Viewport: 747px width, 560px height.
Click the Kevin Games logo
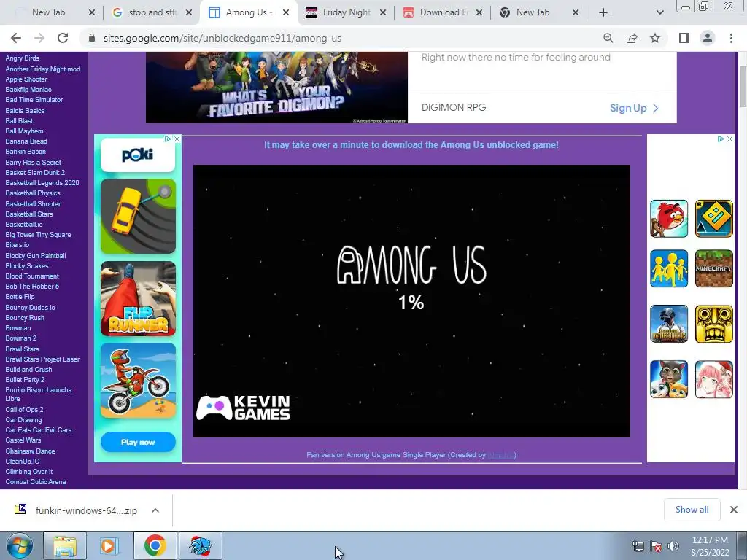click(243, 408)
